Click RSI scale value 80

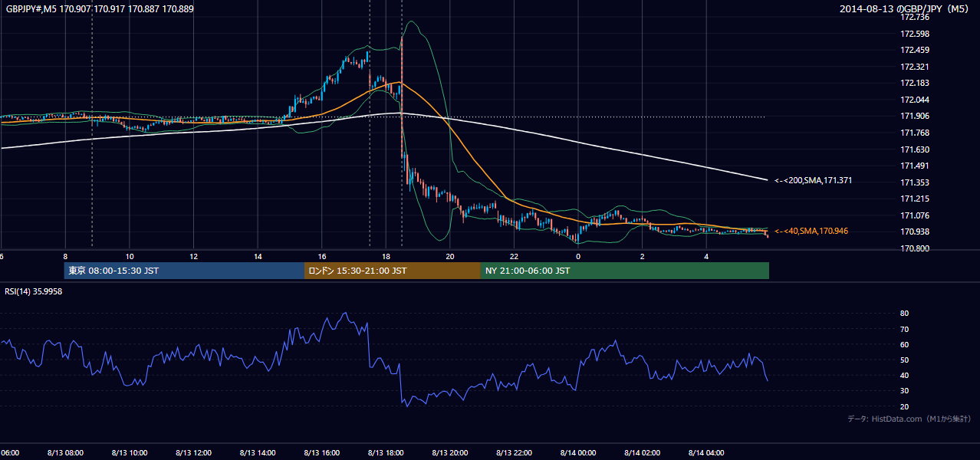905,314
